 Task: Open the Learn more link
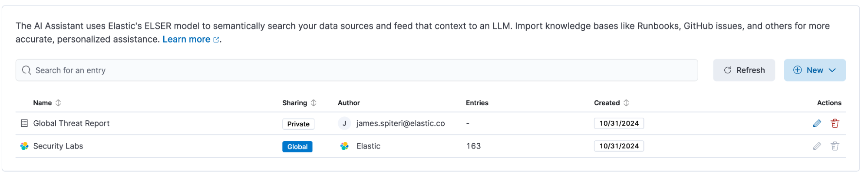pos(191,40)
